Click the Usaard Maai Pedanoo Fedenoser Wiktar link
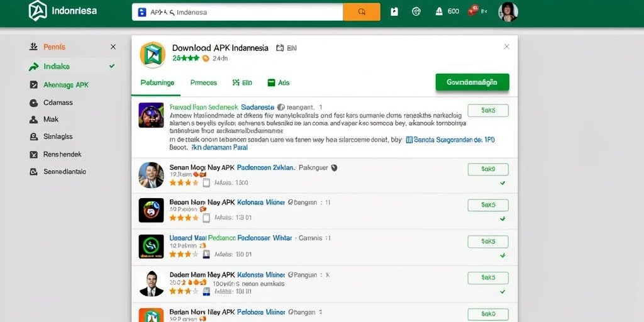This screenshot has width=644, height=322. click(x=230, y=238)
